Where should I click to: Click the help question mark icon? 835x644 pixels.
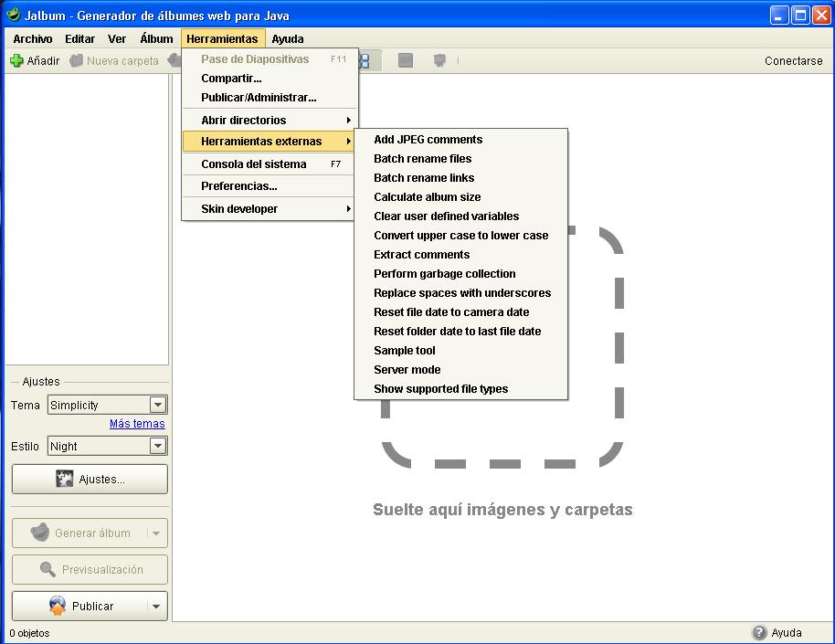tap(759, 632)
